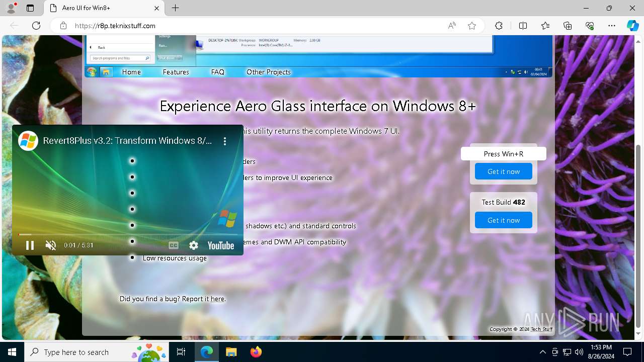Open the Extensions puzzle icon
This screenshot has height=362, width=644.
coord(499,26)
